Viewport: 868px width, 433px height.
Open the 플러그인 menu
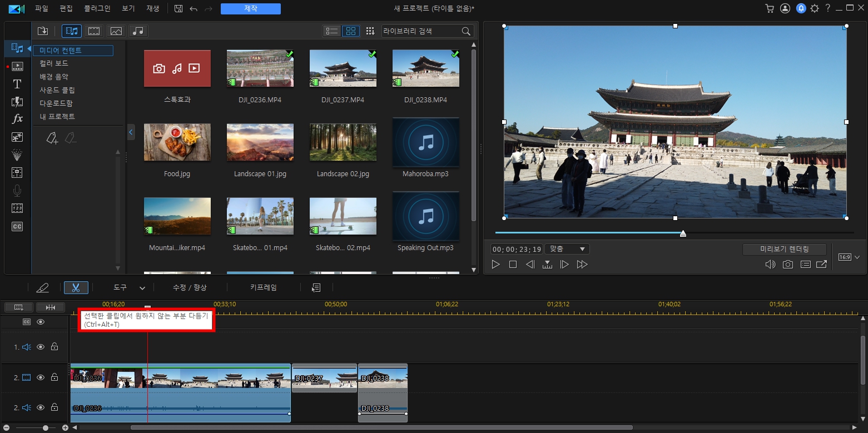97,9
